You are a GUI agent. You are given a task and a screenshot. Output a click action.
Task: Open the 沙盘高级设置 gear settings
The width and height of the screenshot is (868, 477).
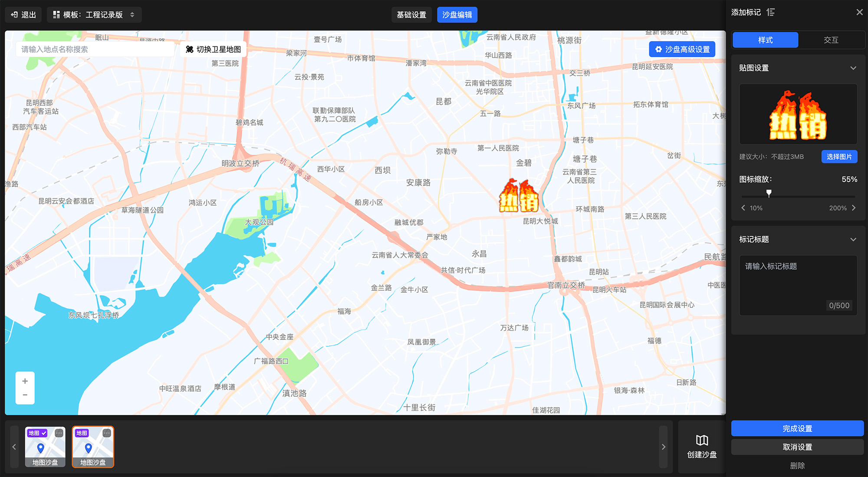coord(682,49)
